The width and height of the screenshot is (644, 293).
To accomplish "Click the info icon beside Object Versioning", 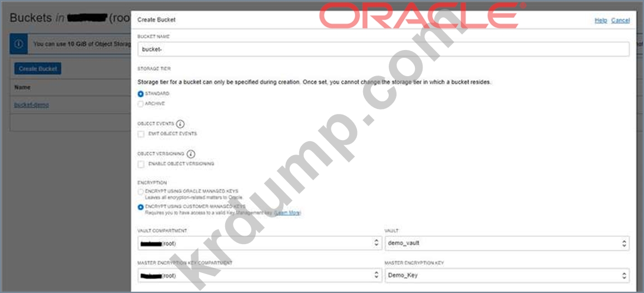I will point(191,154).
